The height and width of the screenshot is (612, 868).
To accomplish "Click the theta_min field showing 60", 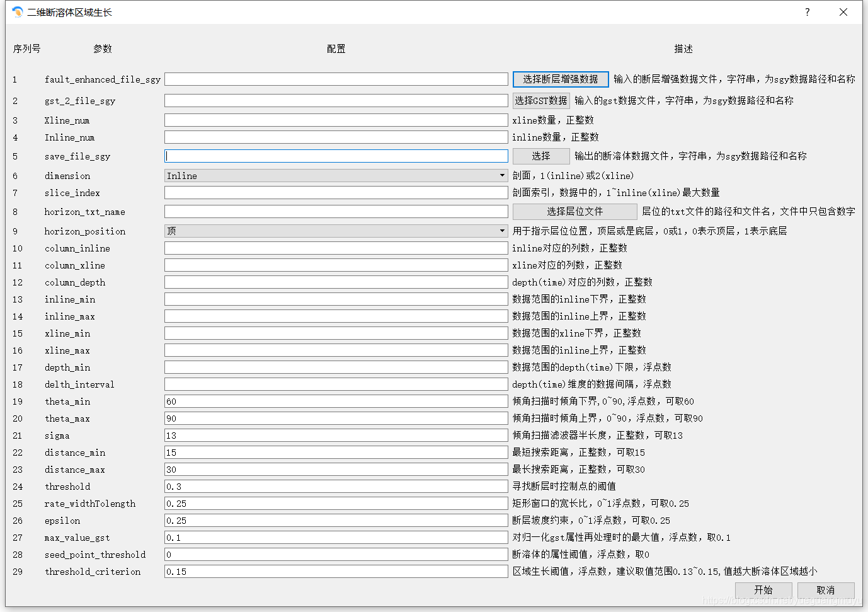I will click(336, 401).
